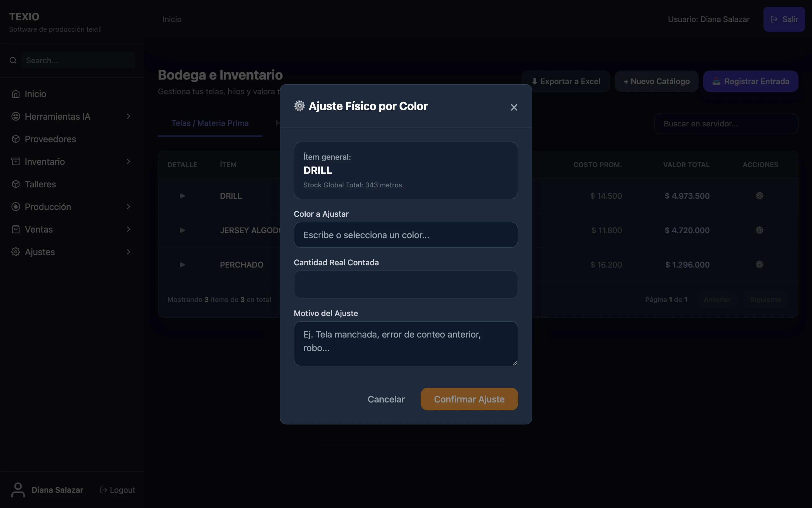The height and width of the screenshot is (508, 812).
Task: Expand the Ventas submenu chevron
Action: 129,229
